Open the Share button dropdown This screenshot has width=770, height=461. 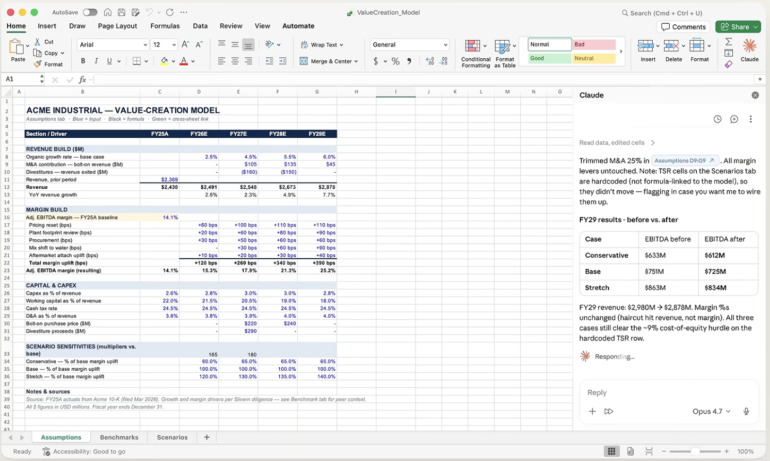[756, 27]
